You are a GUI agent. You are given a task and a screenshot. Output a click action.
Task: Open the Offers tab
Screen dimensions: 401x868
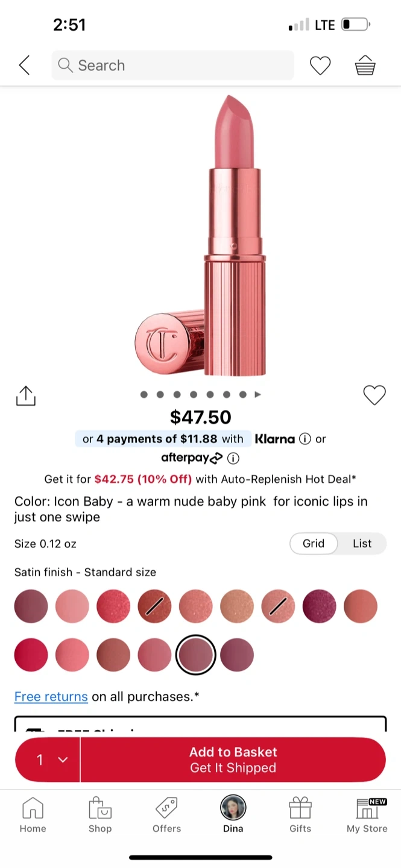[167, 815]
